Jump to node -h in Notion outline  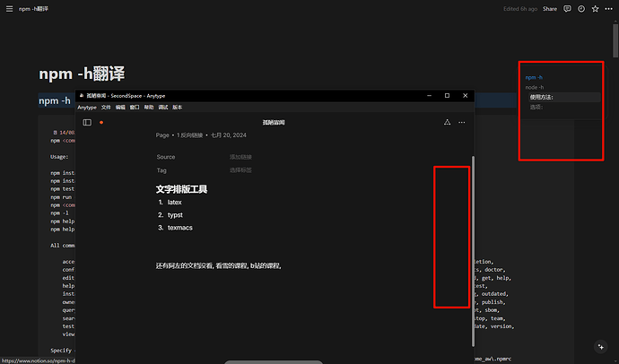coord(535,87)
